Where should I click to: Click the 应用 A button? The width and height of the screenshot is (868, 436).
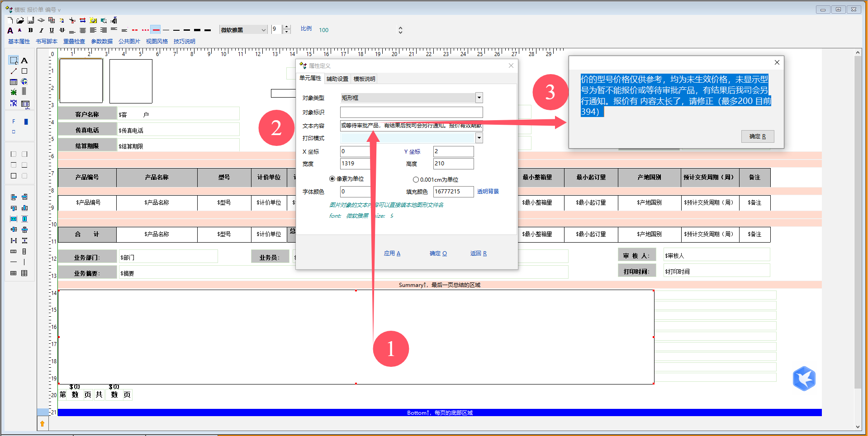click(392, 253)
